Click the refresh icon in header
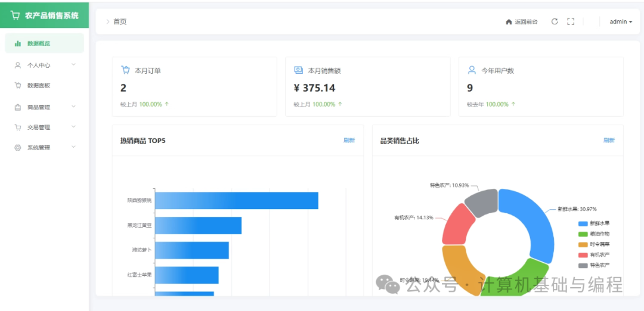 coord(555,21)
